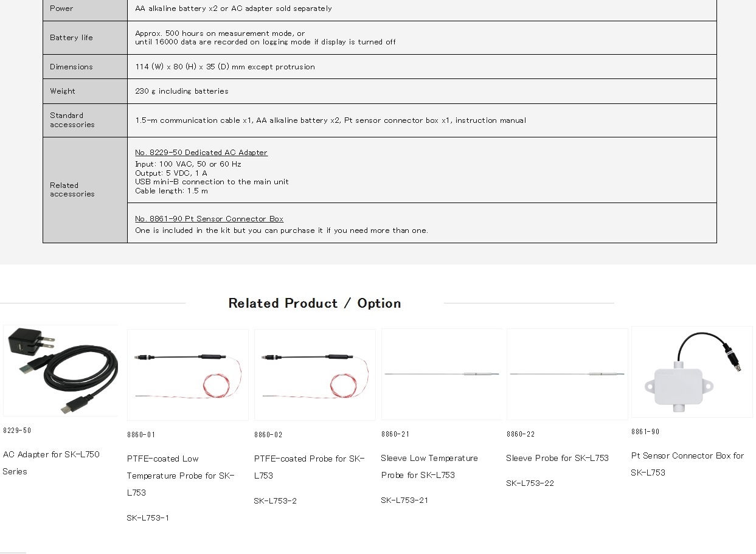Select product number 8229-50 text

pos(17,431)
